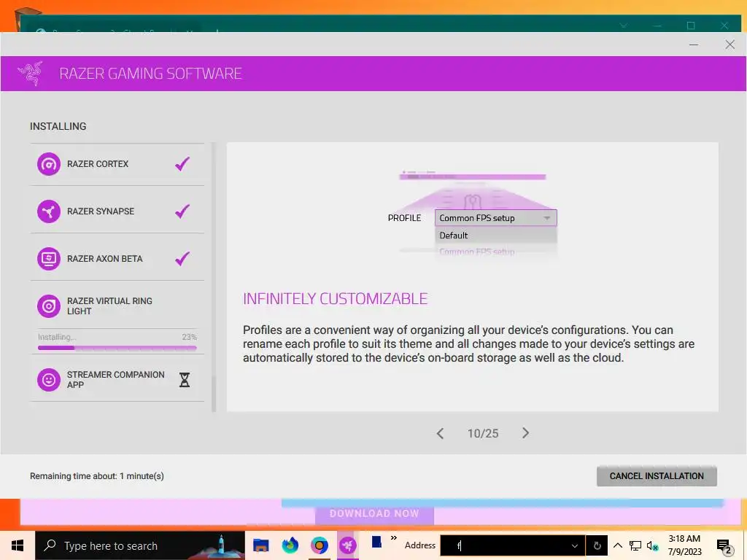Image resolution: width=747 pixels, height=560 pixels.
Task: Minimize the Razer installer window
Action: tap(694, 44)
